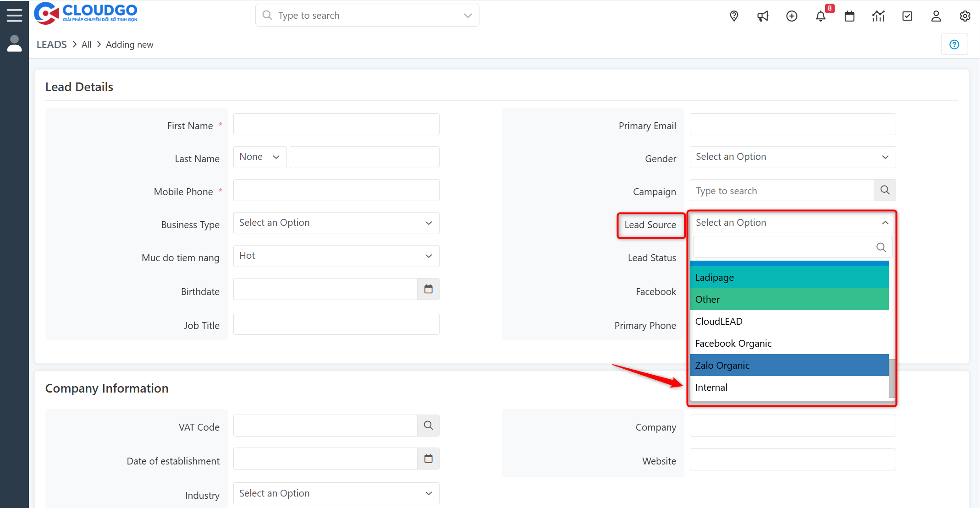Expand the Business Type dropdown

tap(336, 223)
